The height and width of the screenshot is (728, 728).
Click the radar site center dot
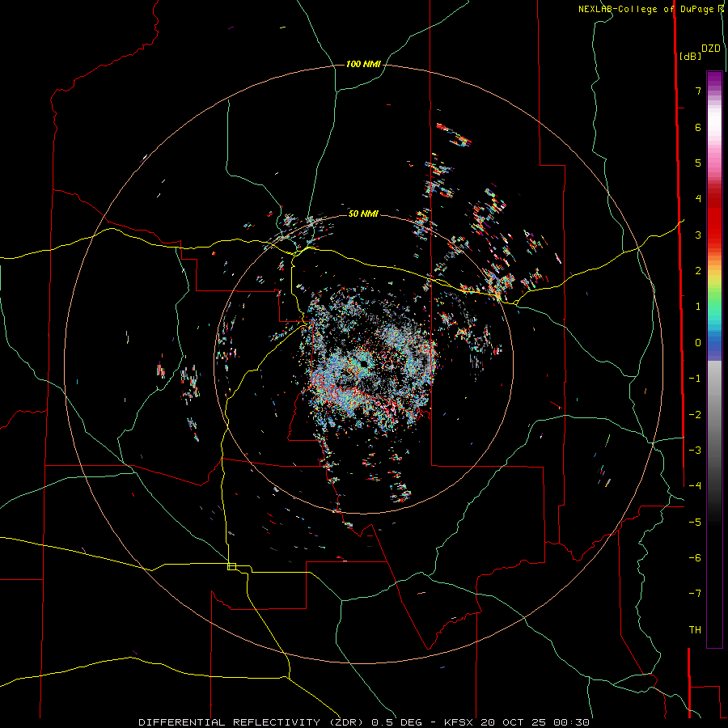(363, 365)
